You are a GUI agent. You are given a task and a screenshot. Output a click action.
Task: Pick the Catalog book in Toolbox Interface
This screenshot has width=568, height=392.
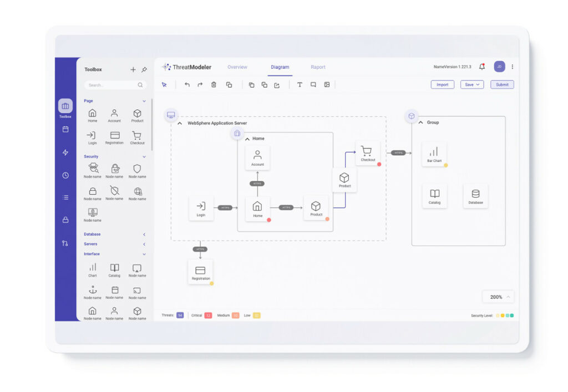point(114,270)
